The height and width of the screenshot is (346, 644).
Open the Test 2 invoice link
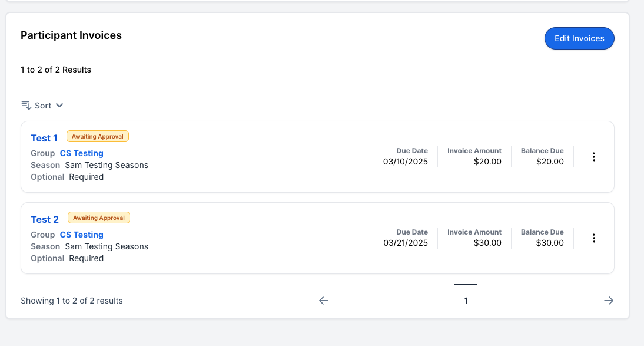tap(44, 219)
